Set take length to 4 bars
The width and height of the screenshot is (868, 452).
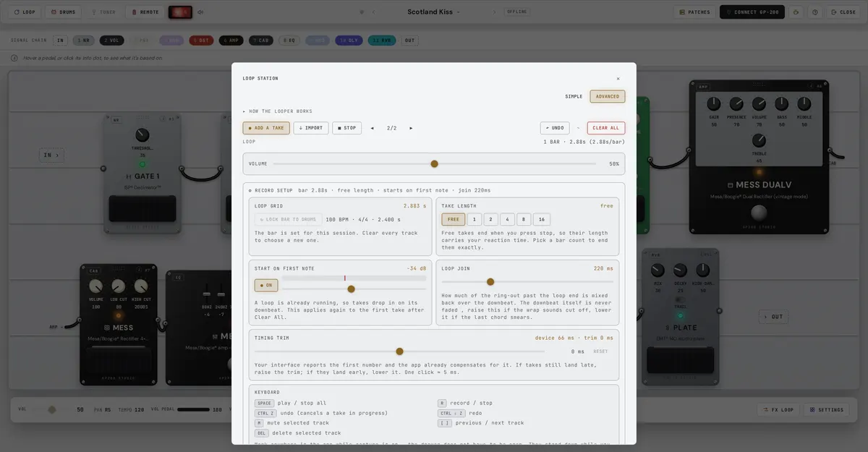click(507, 219)
